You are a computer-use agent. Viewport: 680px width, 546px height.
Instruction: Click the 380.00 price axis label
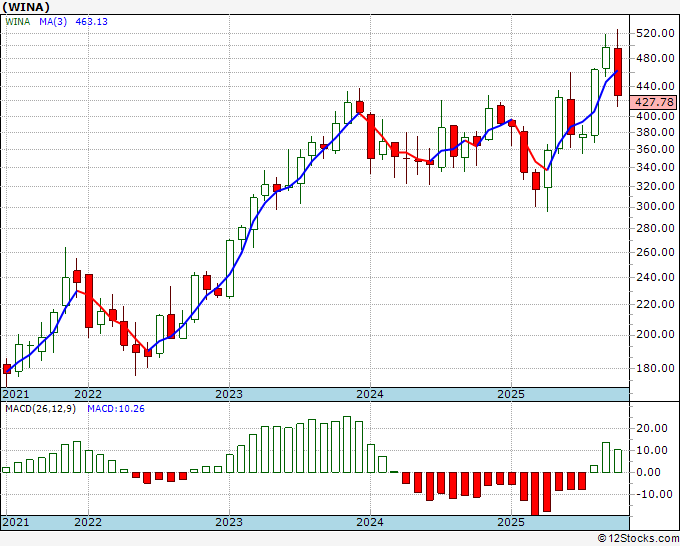[655, 132]
